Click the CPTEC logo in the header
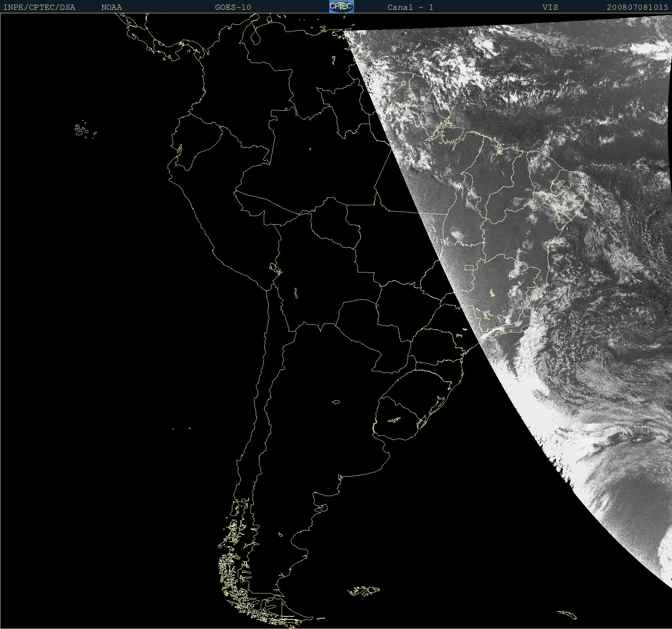This screenshot has height=629, width=672. pyautogui.click(x=341, y=6)
